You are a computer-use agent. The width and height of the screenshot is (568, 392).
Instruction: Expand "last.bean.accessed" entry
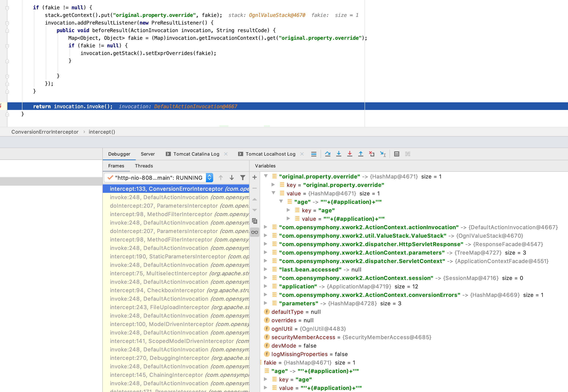pos(266,269)
